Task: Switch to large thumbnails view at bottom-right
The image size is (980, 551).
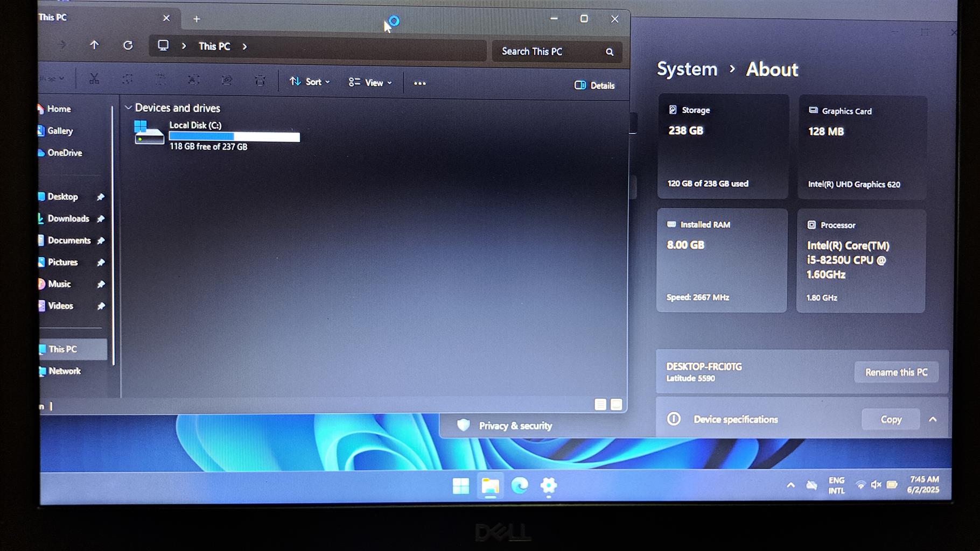Action: (617, 405)
